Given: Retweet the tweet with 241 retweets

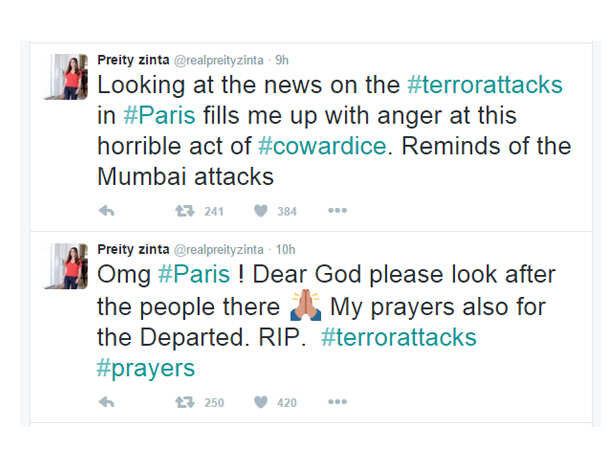Looking at the screenshot, I should coord(185,211).
